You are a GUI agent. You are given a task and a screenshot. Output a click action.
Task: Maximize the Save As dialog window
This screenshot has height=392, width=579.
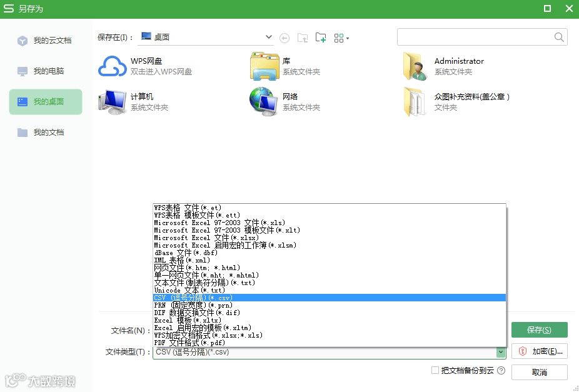click(547, 9)
